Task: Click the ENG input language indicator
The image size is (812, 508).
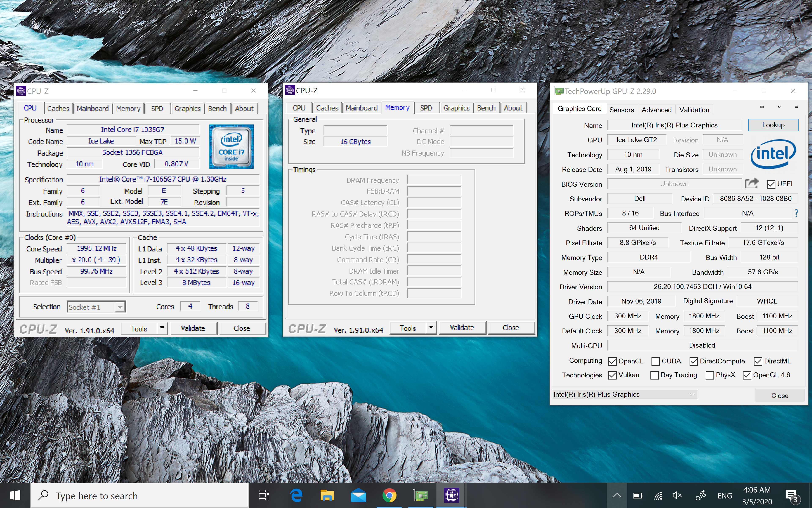Action: (x=724, y=496)
